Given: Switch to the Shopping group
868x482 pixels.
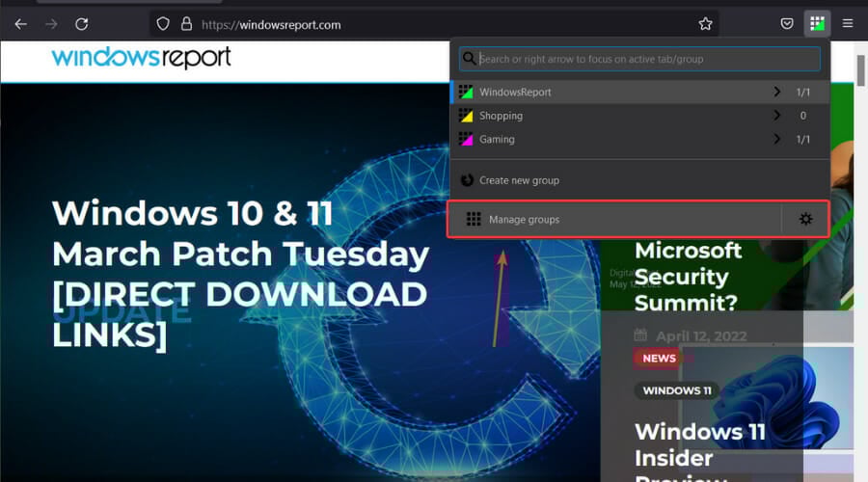Looking at the screenshot, I should coord(640,116).
